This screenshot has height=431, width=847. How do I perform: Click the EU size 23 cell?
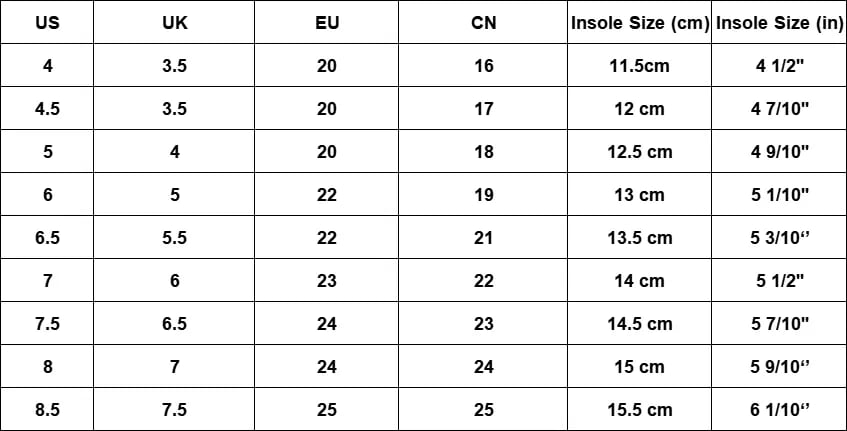(x=326, y=280)
